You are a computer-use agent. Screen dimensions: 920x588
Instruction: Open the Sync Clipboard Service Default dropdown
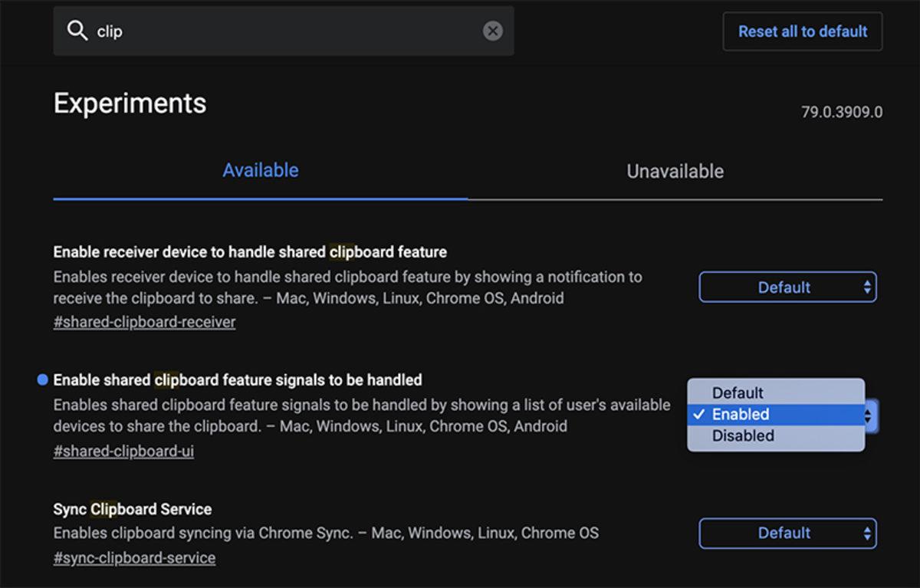tap(787, 533)
